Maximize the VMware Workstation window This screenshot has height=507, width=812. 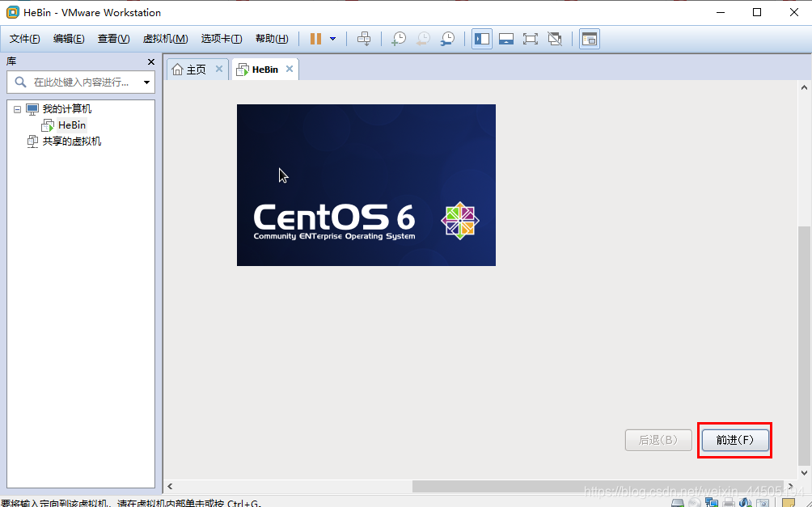tap(757, 12)
